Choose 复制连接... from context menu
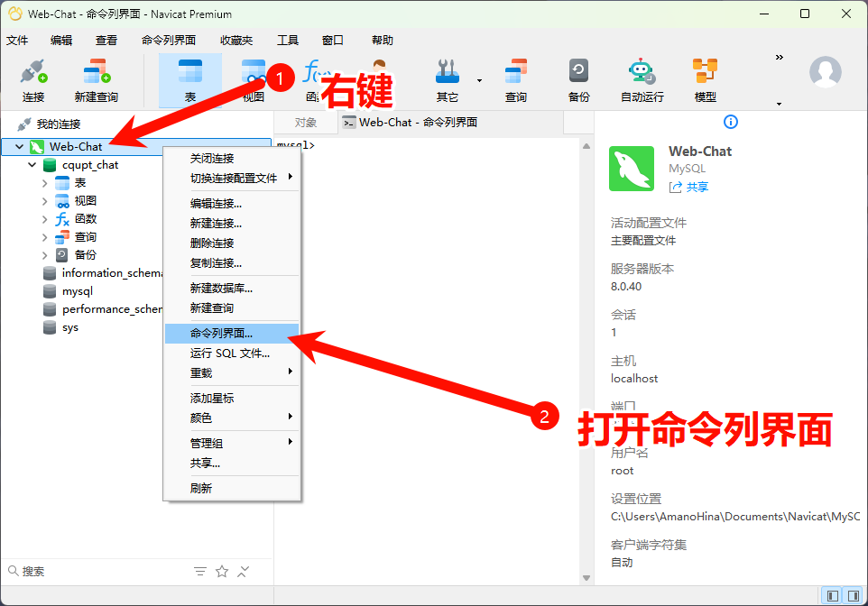The height and width of the screenshot is (606, 868). (x=233, y=263)
